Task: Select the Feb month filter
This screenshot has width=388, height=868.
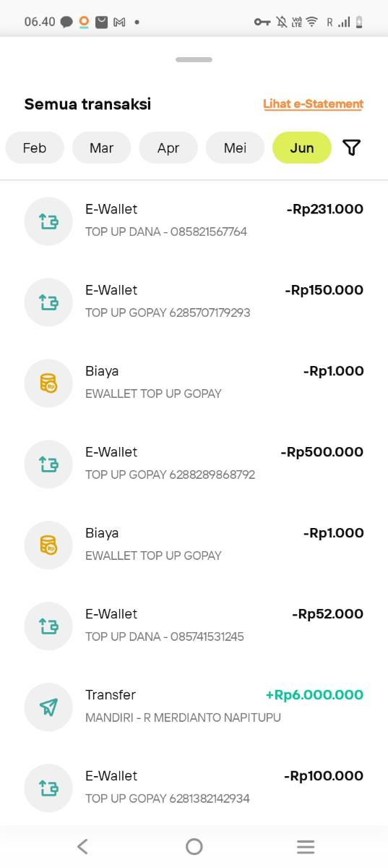Action: click(x=35, y=148)
